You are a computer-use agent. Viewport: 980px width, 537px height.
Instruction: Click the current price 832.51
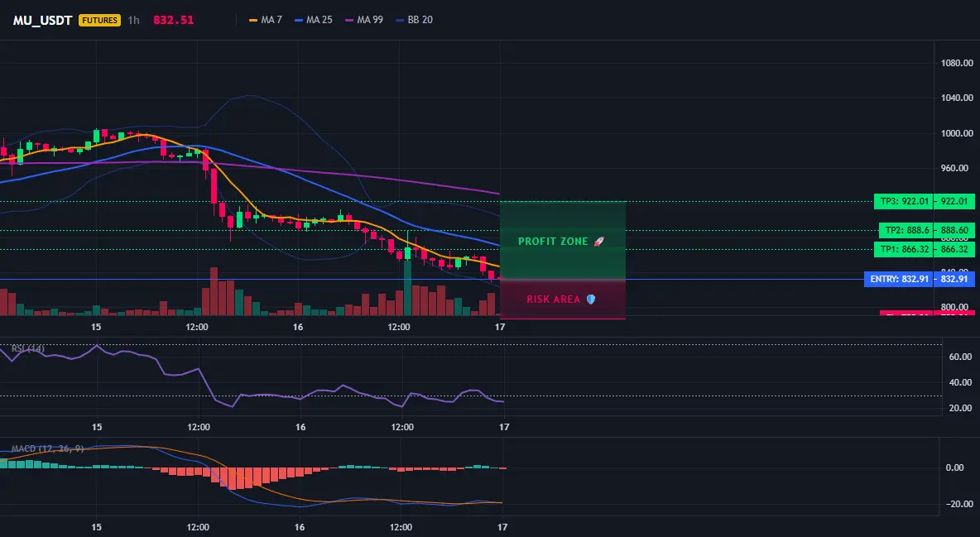click(x=174, y=20)
